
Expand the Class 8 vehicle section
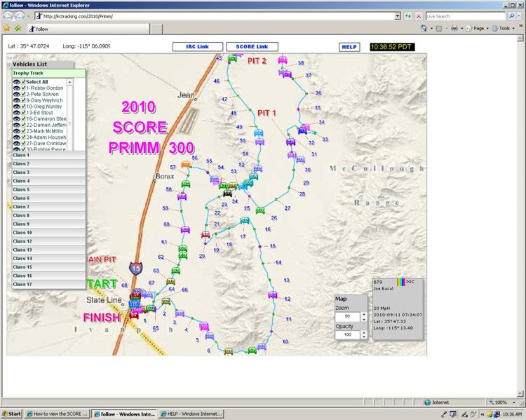point(48,215)
